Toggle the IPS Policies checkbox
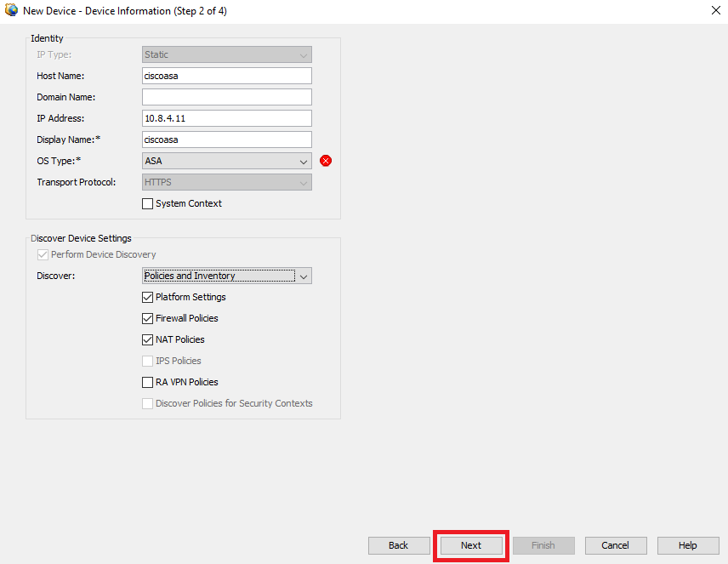 (x=147, y=361)
